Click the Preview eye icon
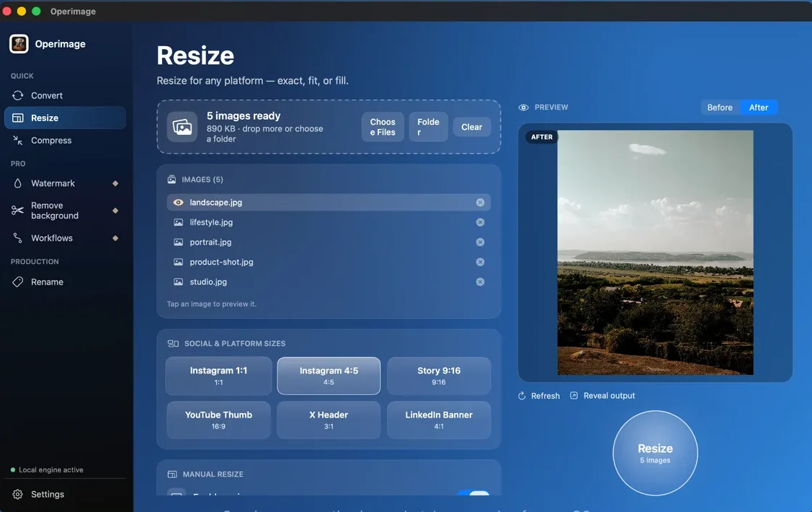Screen dimensions: 812x512 tap(524, 107)
